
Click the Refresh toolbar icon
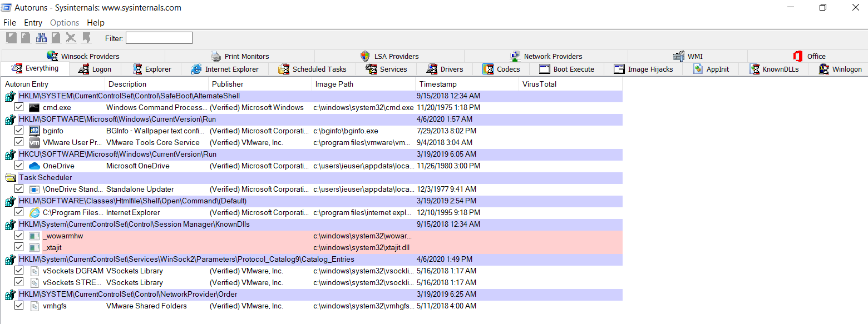tap(26, 38)
